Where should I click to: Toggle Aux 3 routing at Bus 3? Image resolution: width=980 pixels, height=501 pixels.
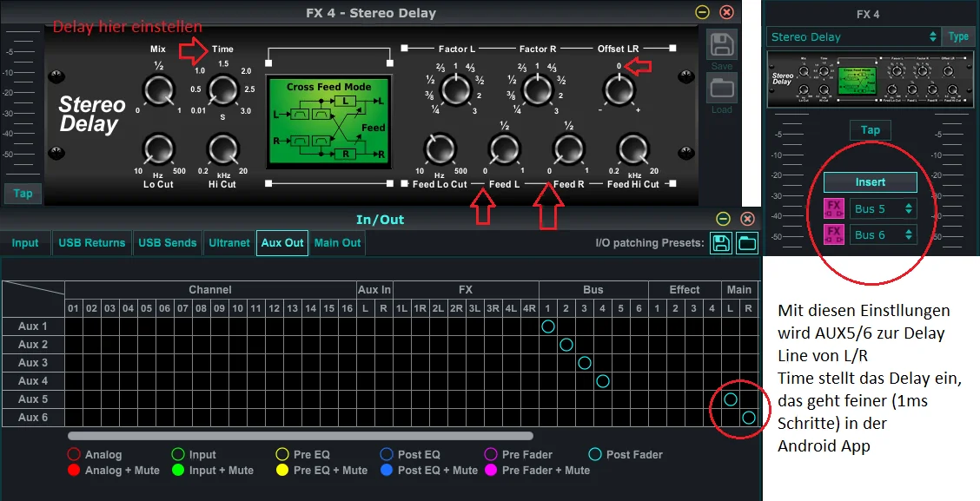(585, 362)
